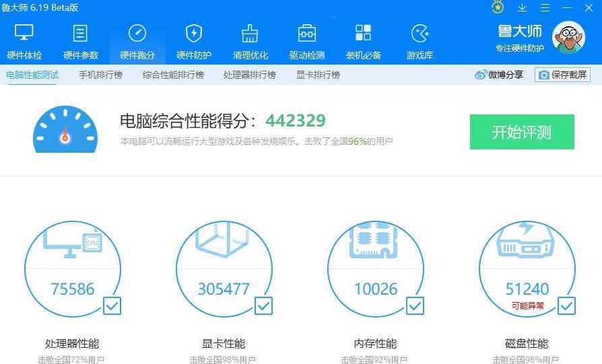Viewport: 602px width, 364px height.
Task: Click the 内存性能 label
Action: click(376, 343)
